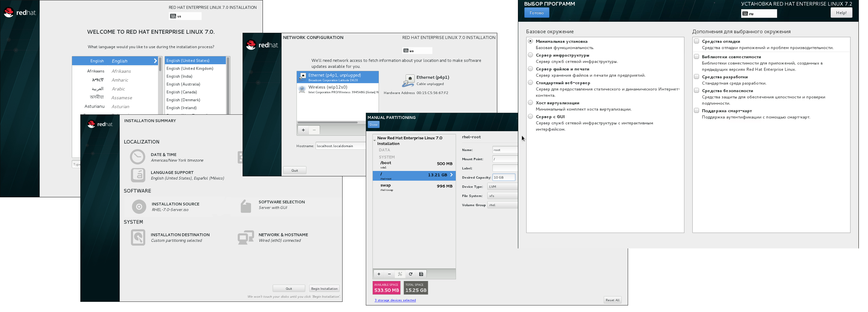This screenshot has width=868, height=312.
Task: Click the Name field containing root
Action: (x=505, y=150)
